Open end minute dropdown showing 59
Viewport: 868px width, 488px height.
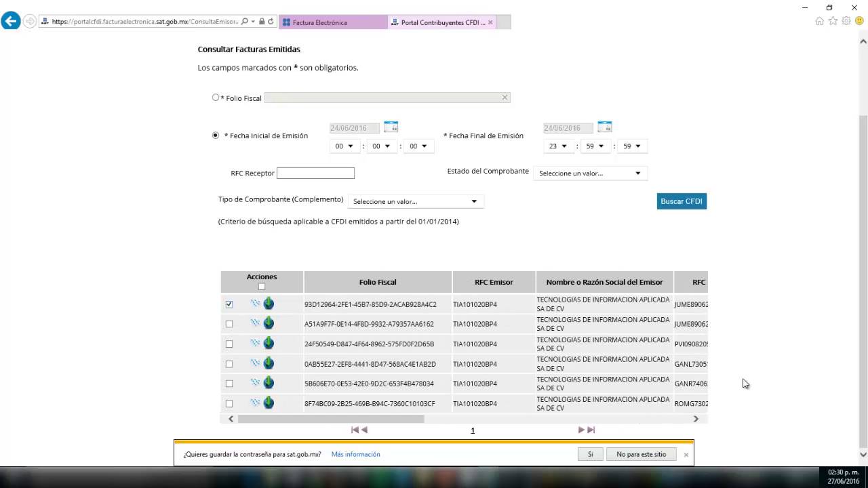coord(596,146)
